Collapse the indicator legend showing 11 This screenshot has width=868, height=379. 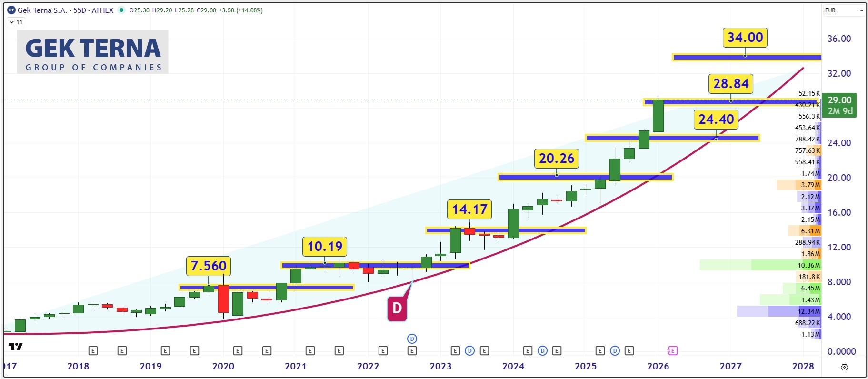coord(16,22)
